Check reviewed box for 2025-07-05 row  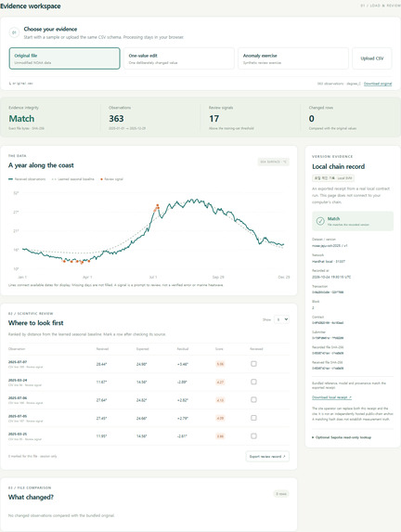(x=253, y=418)
